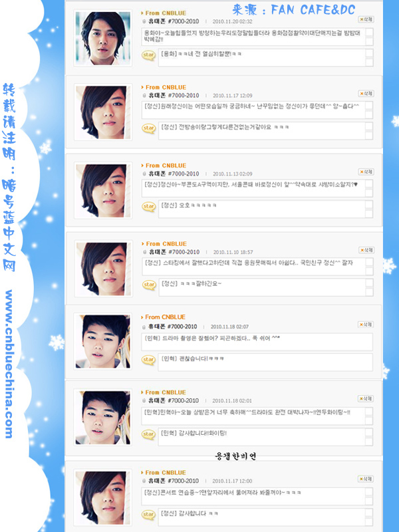Click the phone icon next to 2010.11.17 12:09
This screenshot has height=532, width=399.
[144, 96]
